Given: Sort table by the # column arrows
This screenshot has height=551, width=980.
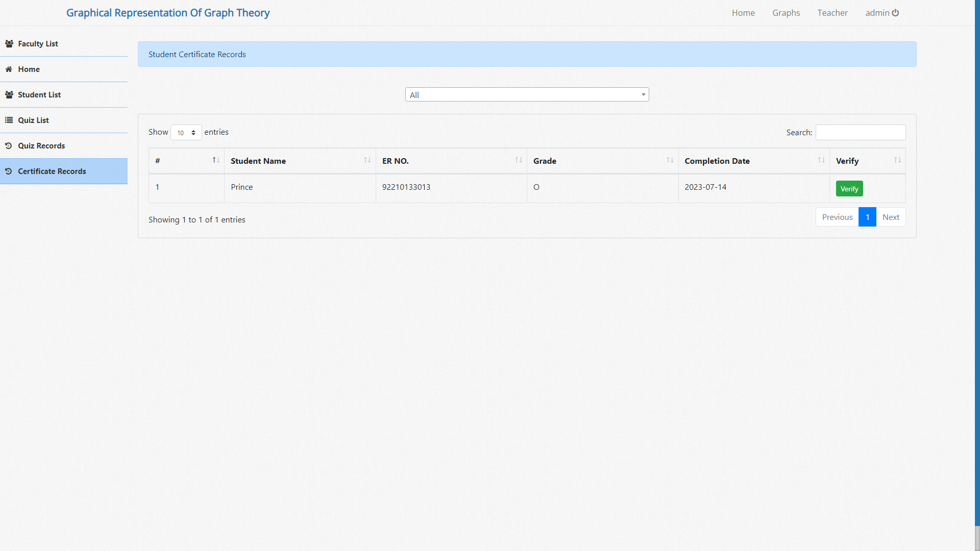Looking at the screenshot, I should [x=216, y=160].
